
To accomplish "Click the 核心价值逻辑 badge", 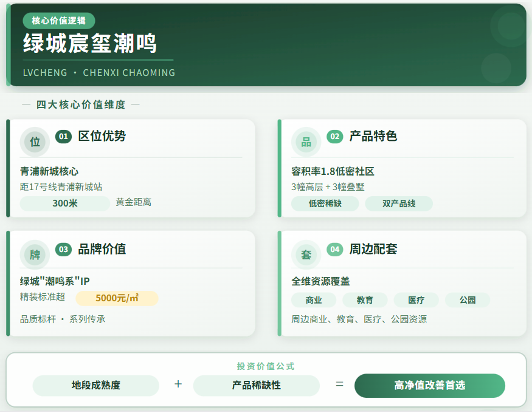I will tap(59, 21).
